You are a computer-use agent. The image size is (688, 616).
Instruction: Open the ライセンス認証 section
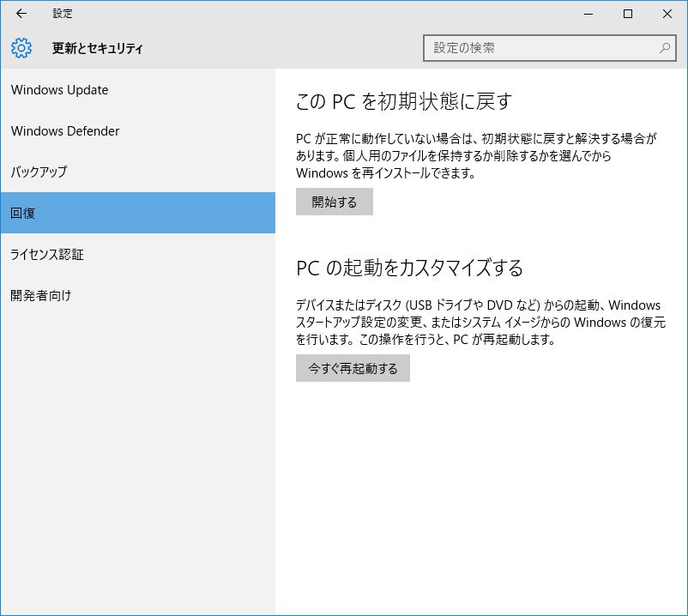(x=47, y=255)
